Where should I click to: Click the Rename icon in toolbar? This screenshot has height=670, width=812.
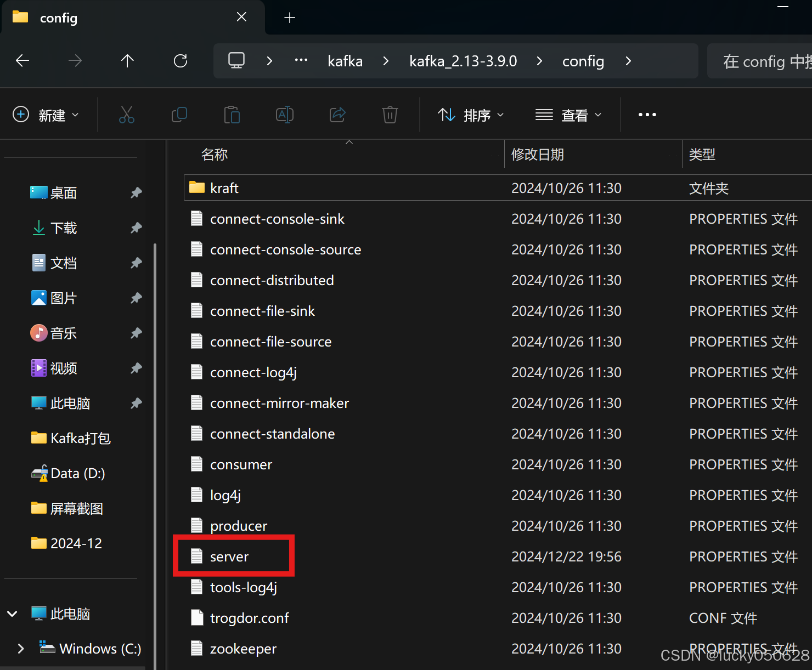pyautogui.click(x=285, y=115)
